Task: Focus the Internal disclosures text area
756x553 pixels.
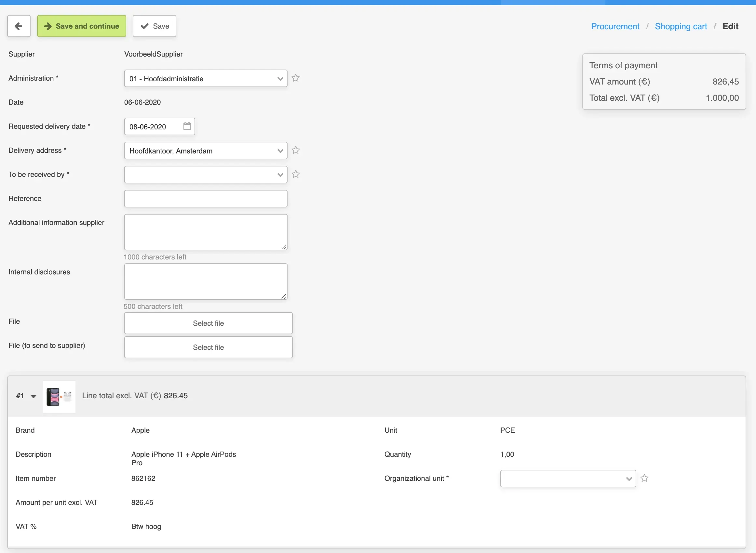Action: (x=205, y=282)
